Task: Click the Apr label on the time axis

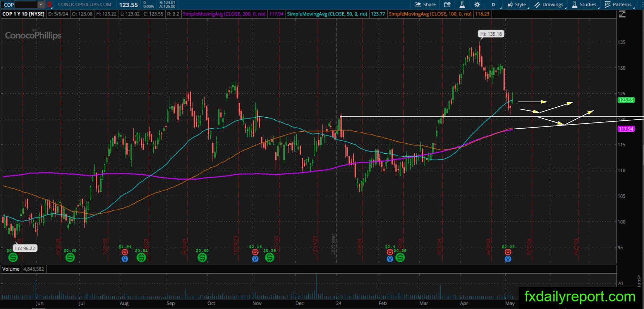Action: coord(464,303)
